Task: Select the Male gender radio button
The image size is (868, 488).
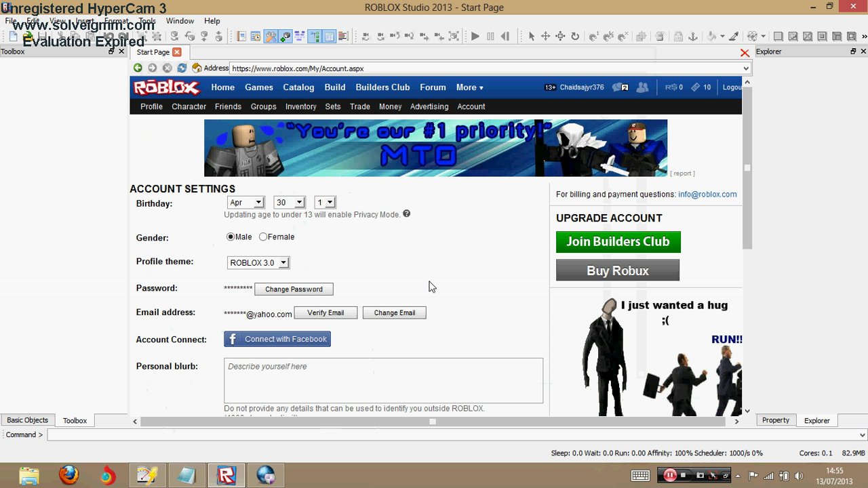Action: [x=231, y=237]
